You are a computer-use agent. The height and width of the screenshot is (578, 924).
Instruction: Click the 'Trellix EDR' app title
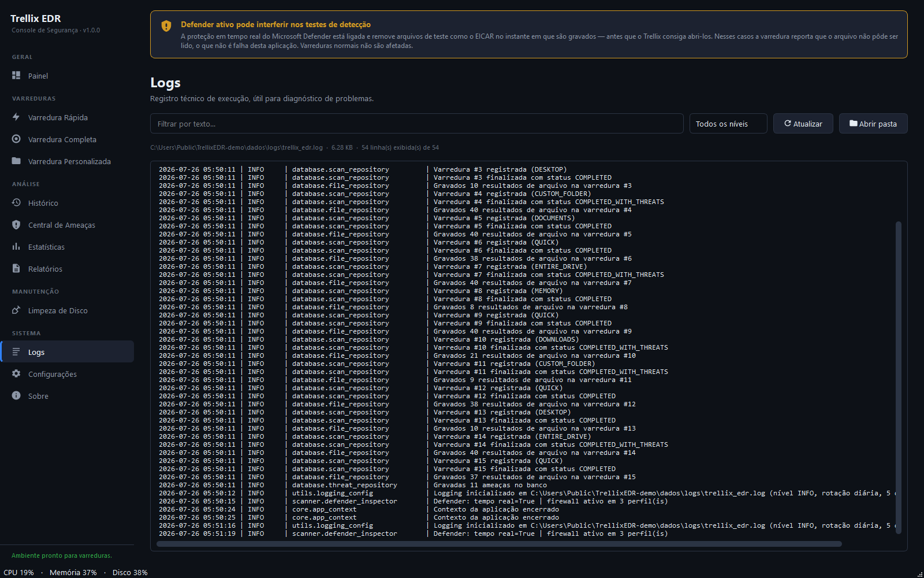(36, 18)
